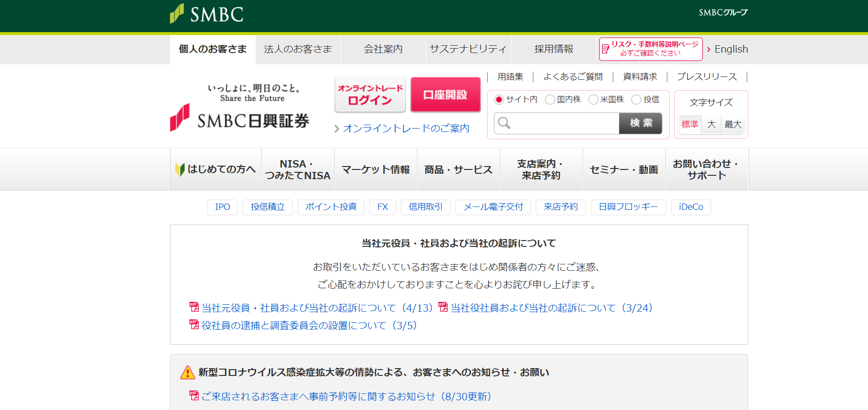Open PDF icon for 4/13 起訴について notice

(x=194, y=307)
